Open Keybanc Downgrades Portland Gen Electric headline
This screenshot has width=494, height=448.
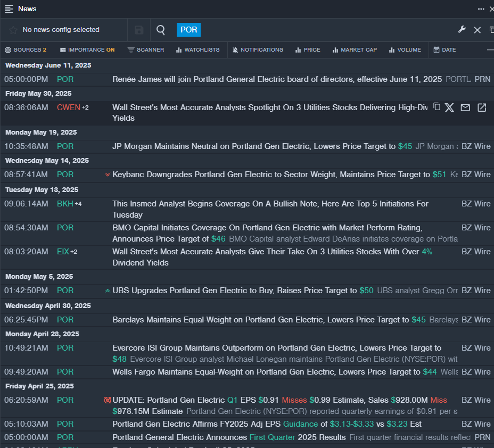click(279, 175)
